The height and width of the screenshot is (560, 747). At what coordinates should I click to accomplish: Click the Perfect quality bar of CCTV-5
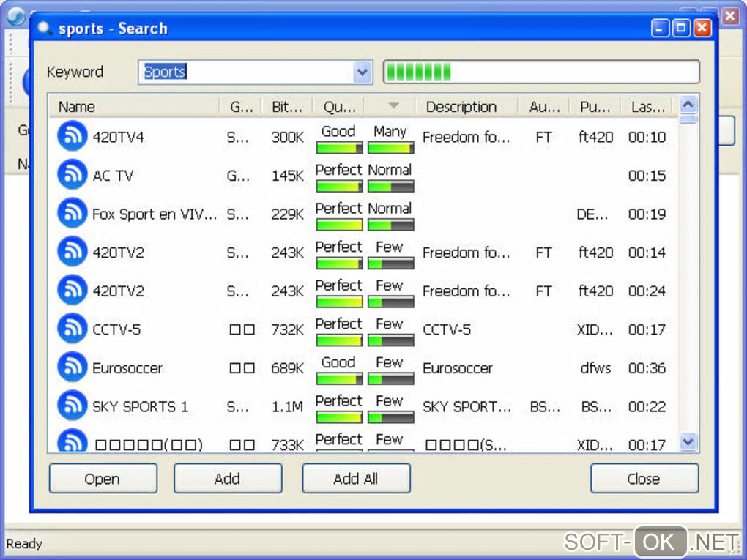(x=339, y=340)
